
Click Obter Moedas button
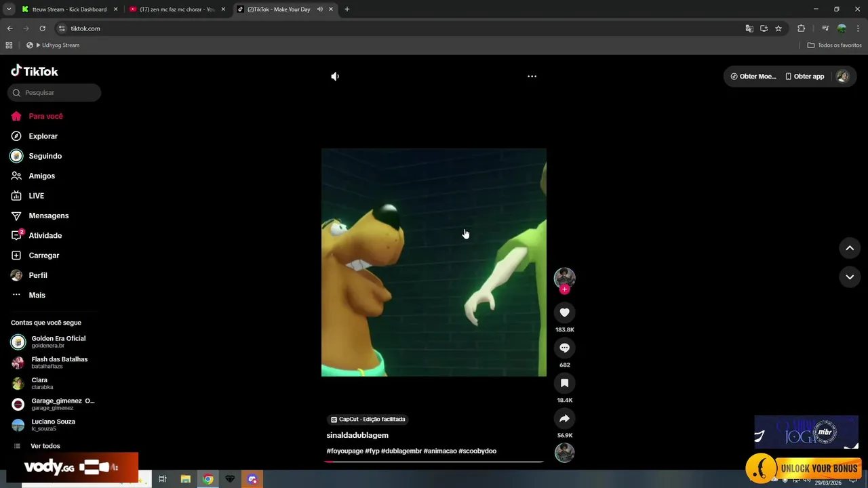pyautogui.click(x=753, y=77)
